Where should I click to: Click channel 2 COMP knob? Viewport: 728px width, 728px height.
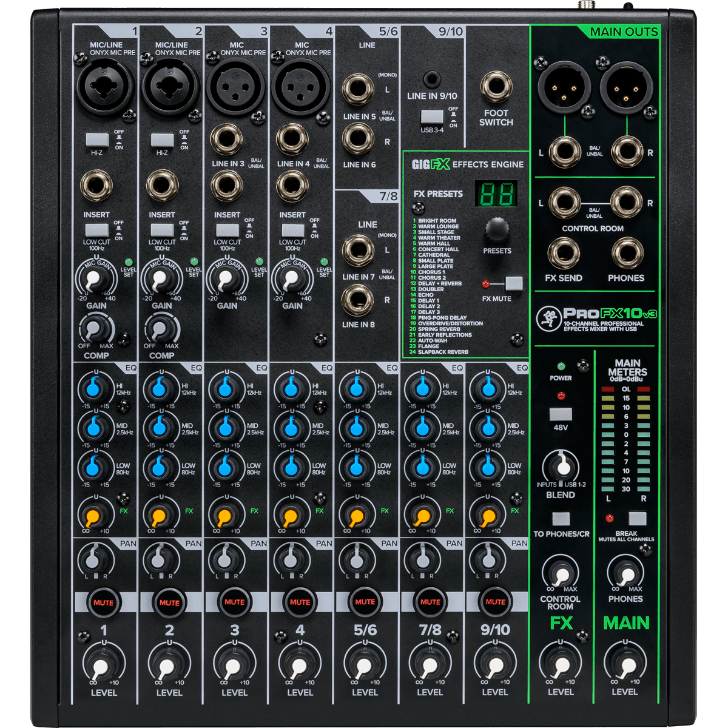(161, 330)
